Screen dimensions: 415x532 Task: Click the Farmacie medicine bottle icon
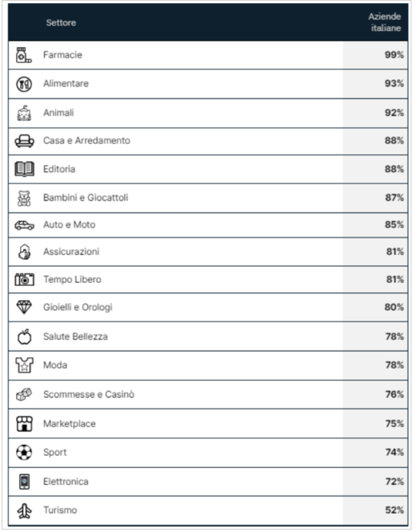(24, 56)
